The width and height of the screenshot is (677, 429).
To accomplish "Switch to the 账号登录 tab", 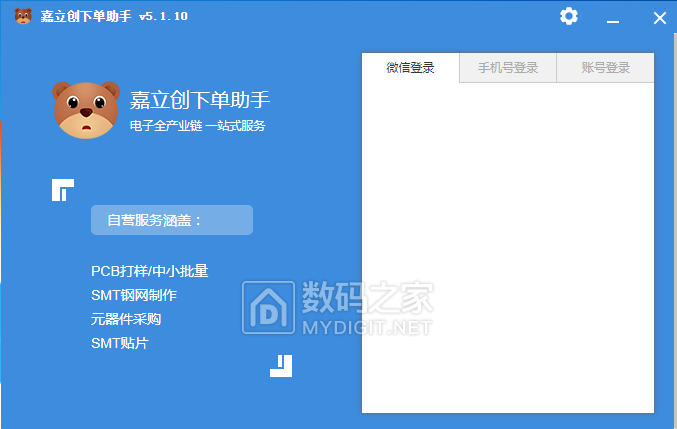I will tap(605, 68).
